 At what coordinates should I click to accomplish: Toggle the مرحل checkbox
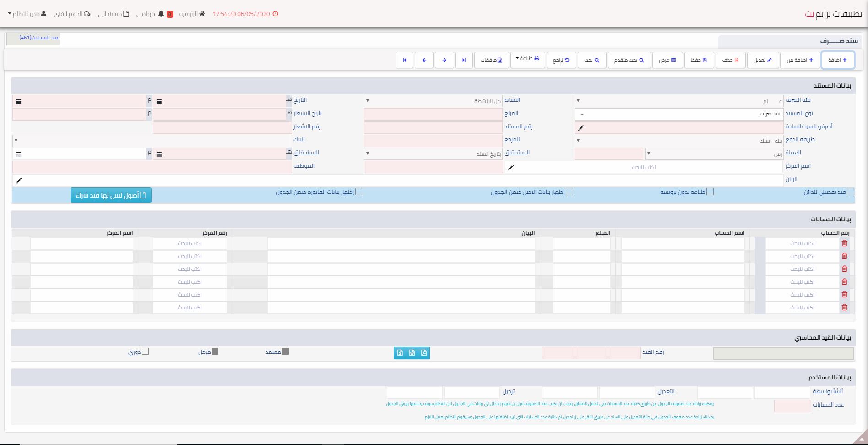[215, 352]
